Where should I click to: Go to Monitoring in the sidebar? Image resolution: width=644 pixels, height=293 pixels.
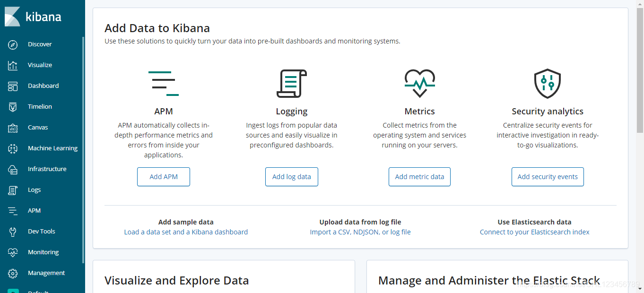coord(43,252)
